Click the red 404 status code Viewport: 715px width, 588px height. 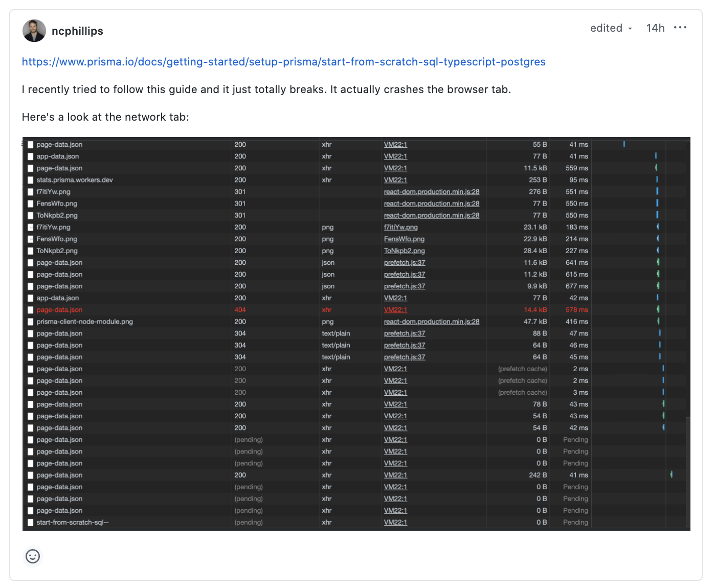240,310
